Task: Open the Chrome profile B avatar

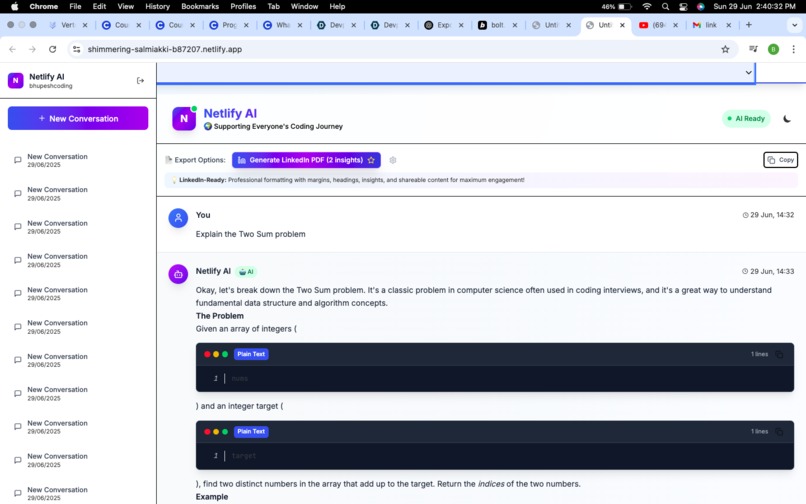Action: (x=773, y=49)
